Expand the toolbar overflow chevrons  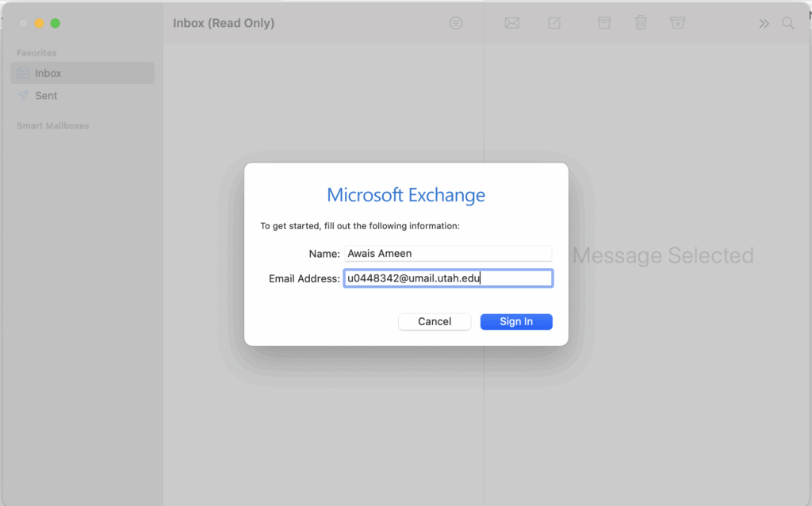(764, 23)
